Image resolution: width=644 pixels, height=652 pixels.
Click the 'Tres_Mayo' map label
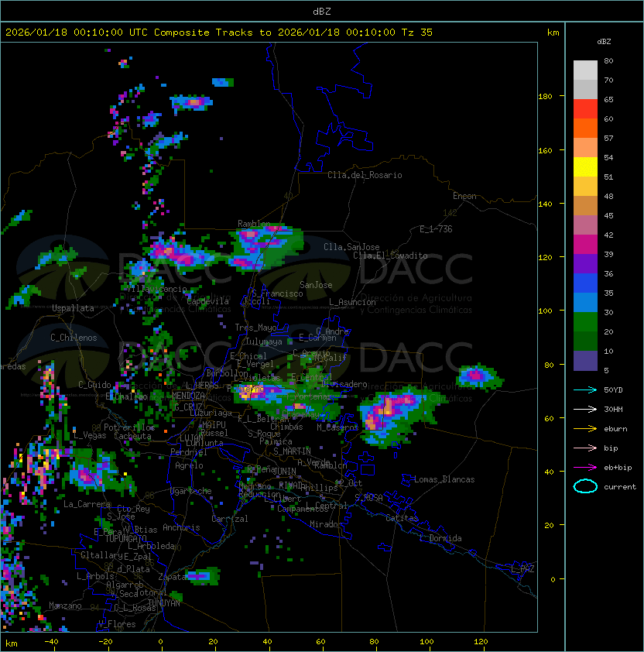coord(255,328)
